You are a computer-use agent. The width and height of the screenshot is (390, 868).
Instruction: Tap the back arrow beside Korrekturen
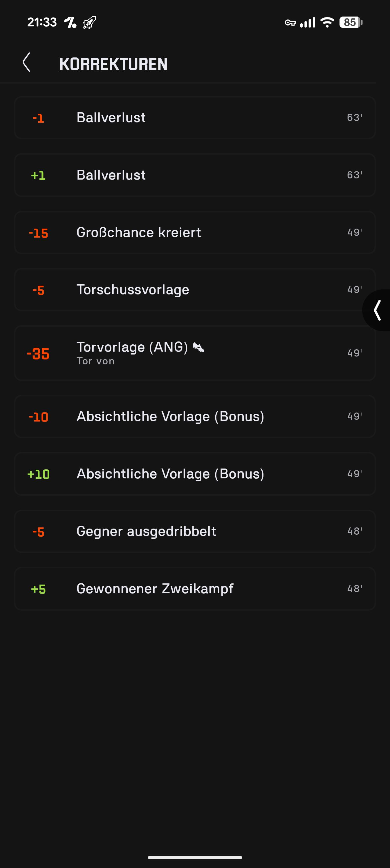[27, 62]
